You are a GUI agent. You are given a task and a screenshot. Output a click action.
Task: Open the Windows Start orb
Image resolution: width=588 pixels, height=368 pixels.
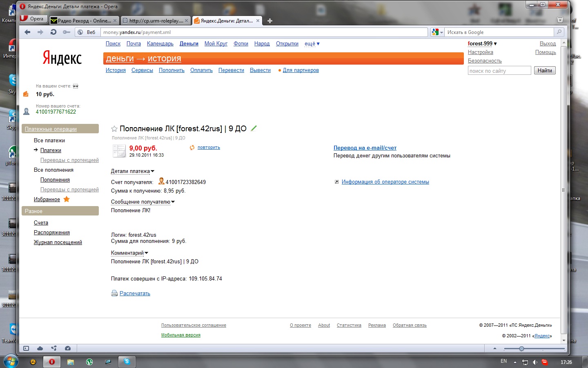[11, 361]
